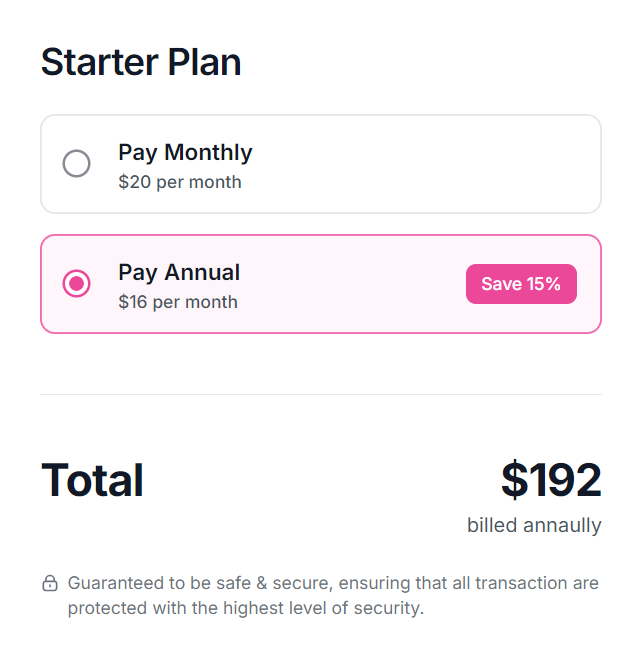
Task: Click the $20 per month price text
Action: 180,182
